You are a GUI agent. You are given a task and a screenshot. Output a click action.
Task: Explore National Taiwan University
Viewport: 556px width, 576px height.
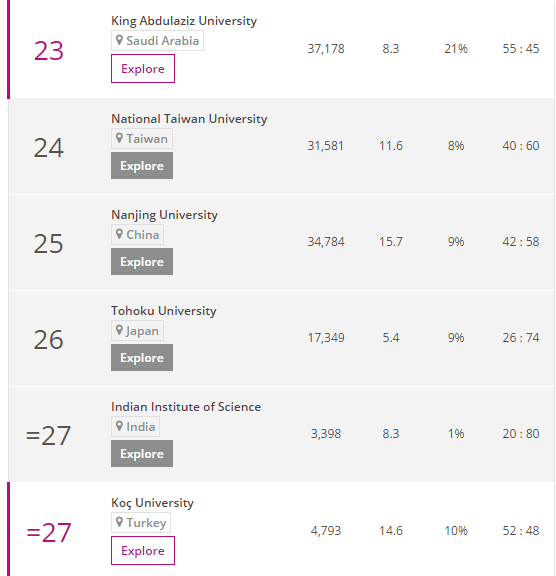(142, 166)
